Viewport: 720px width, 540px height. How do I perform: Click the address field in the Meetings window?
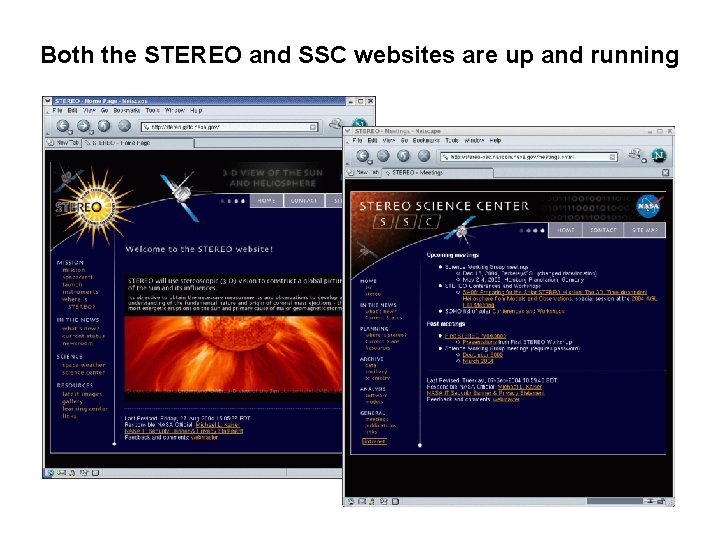click(x=528, y=157)
